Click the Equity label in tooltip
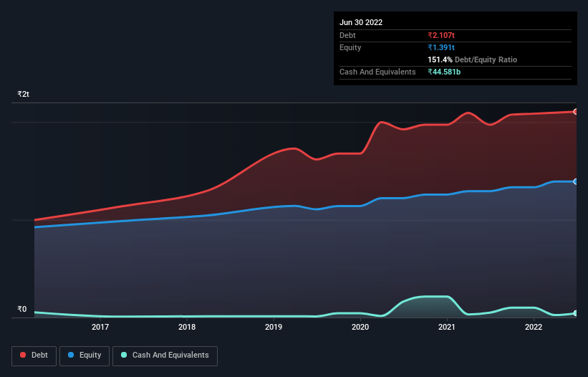The width and height of the screenshot is (588, 377). coord(350,47)
